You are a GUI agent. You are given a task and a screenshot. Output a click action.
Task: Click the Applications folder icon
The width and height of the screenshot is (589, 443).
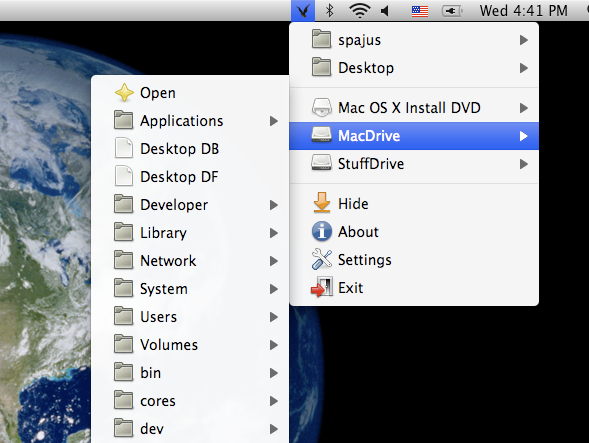(x=124, y=120)
